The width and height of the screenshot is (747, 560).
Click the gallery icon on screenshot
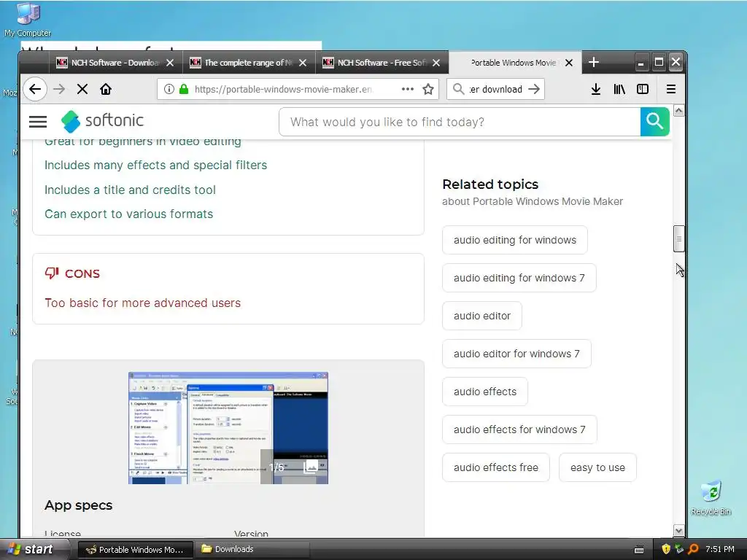point(310,467)
